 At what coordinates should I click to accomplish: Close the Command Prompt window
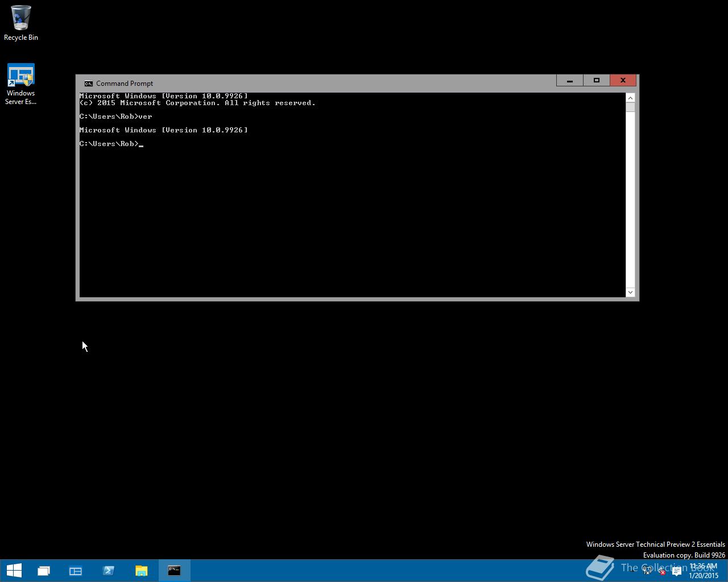(x=623, y=81)
